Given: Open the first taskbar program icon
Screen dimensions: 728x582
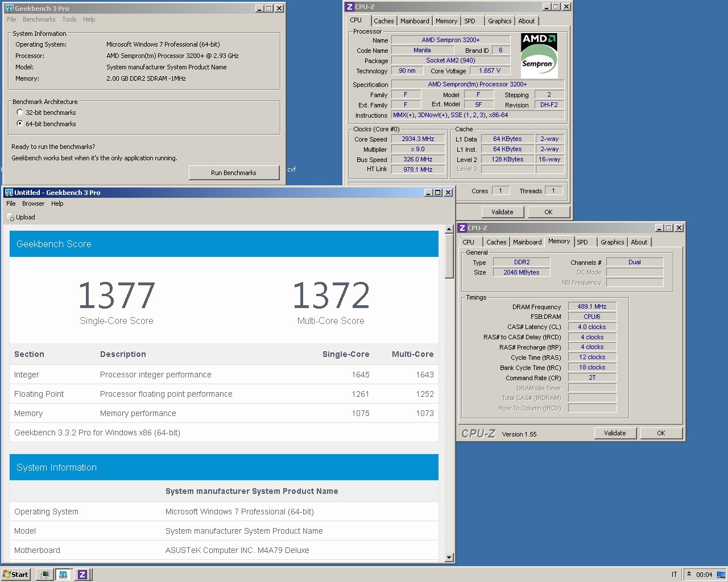Looking at the screenshot, I should (x=44, y=575).
